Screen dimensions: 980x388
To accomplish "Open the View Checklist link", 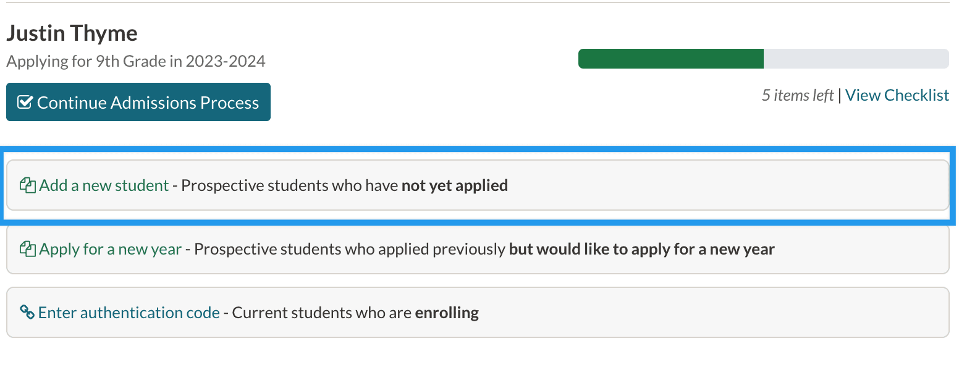I will (897, 95).
